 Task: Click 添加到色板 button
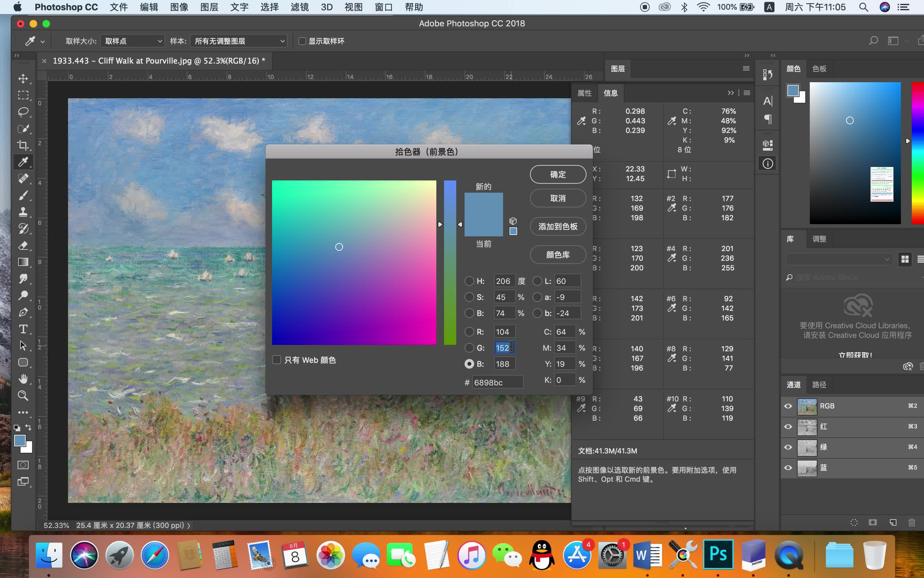(x=558, y=227)
